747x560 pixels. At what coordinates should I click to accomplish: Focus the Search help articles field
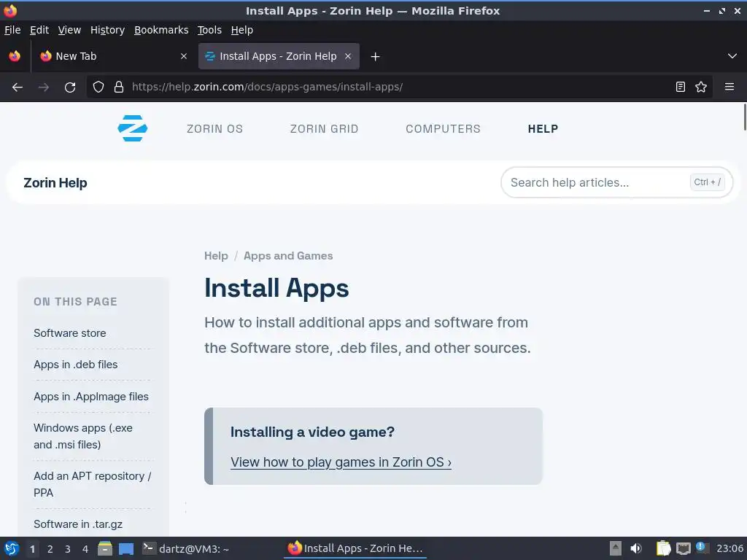click(616, 182)
